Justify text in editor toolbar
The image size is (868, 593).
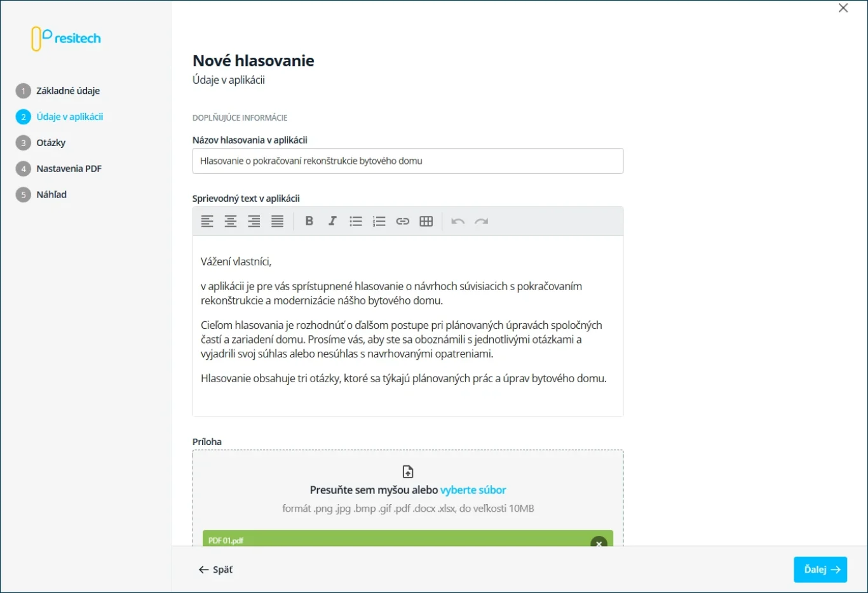click(278, 221)
